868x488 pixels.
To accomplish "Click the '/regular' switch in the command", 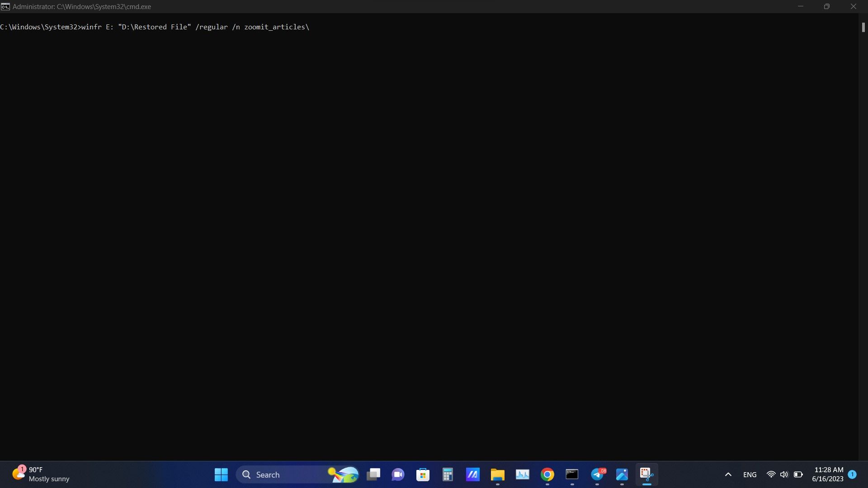I will [212, 27].
